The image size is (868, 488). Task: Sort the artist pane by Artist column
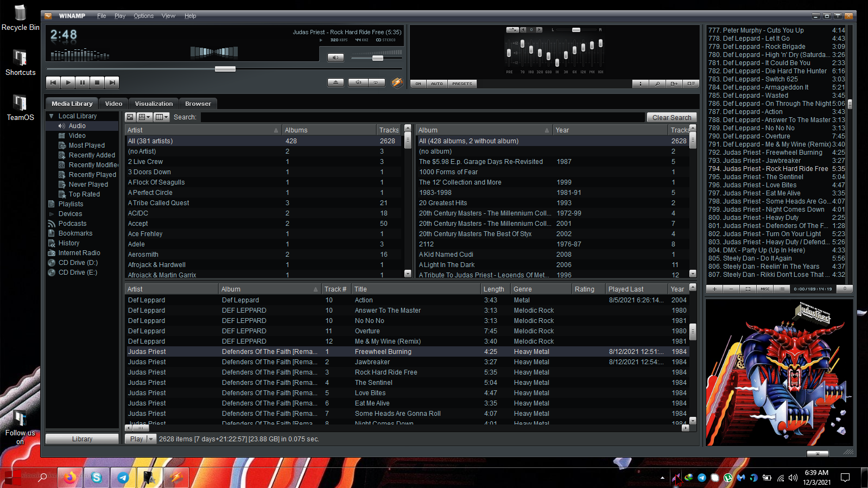coord(203,130)
